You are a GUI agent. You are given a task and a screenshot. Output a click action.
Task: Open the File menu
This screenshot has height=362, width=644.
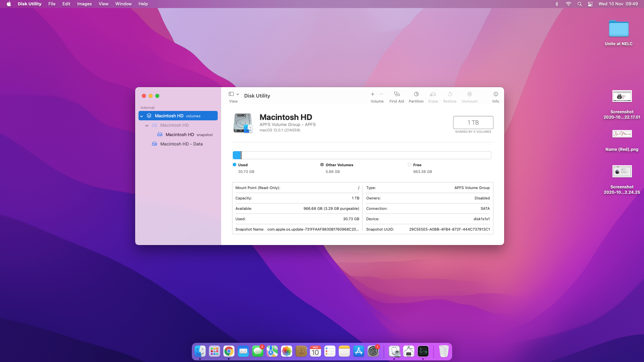(x=52, y=4)
